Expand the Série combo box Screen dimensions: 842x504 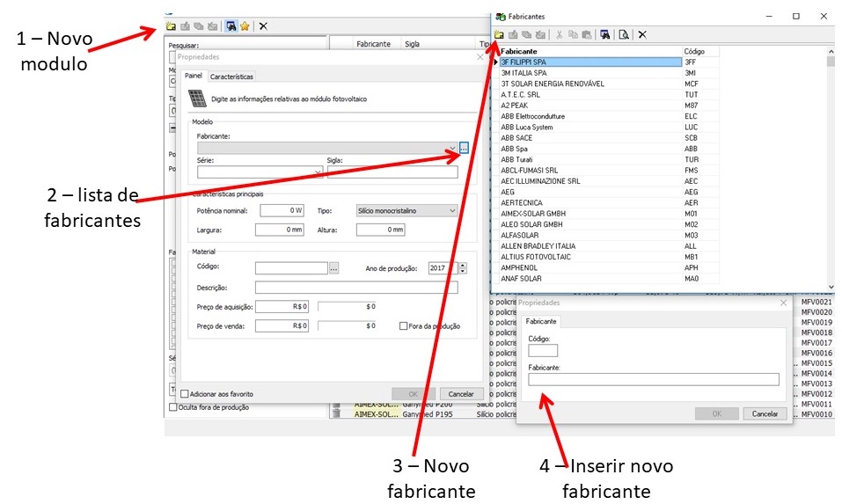click(x=318, y=172)
